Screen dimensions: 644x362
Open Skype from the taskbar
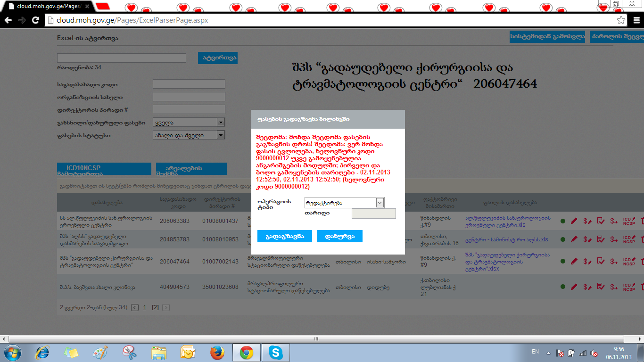276,353
